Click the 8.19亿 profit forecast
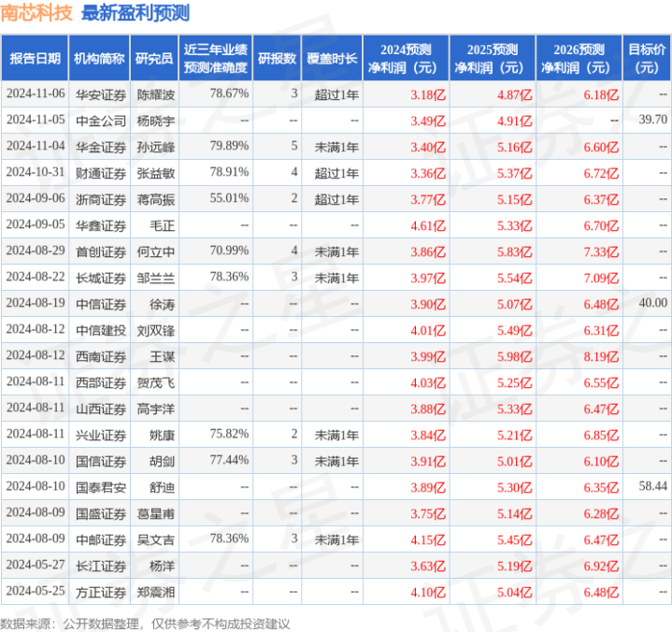672x632 pixels. [x=601, y=356]
